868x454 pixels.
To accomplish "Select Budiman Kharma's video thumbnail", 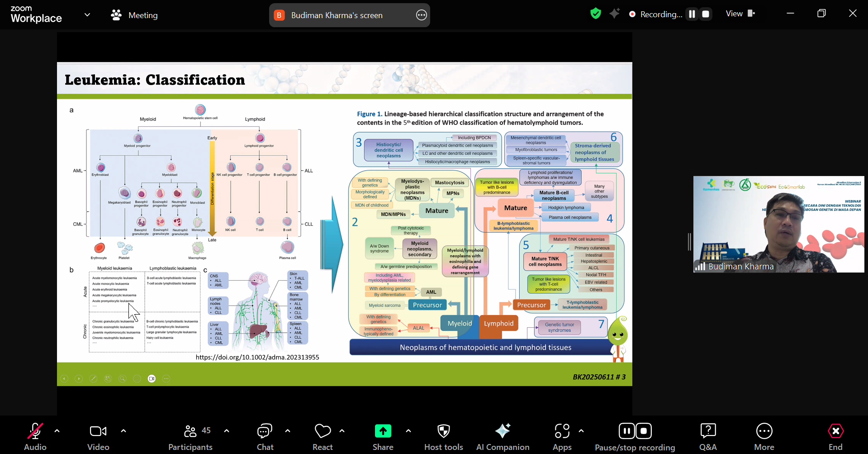I will coord(778,224).
